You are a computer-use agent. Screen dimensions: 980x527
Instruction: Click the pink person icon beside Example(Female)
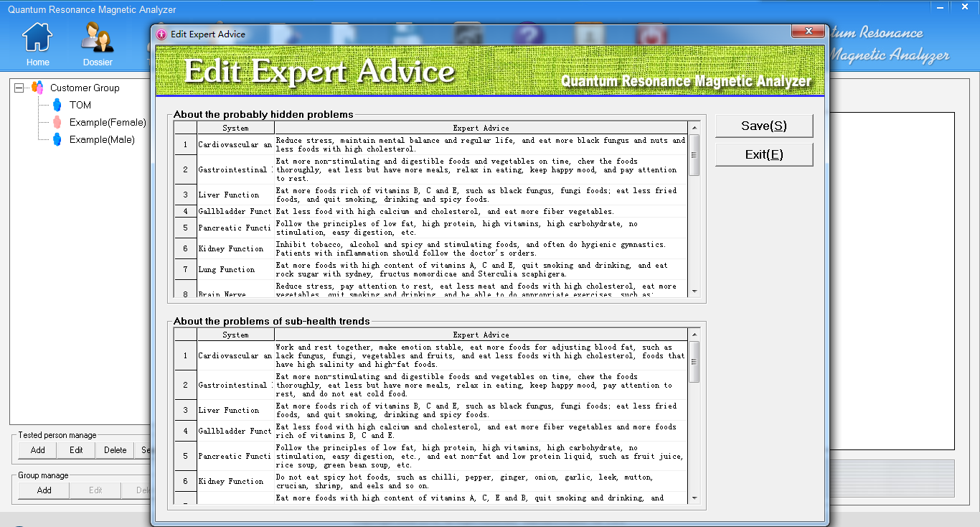(x=57, y=122)
